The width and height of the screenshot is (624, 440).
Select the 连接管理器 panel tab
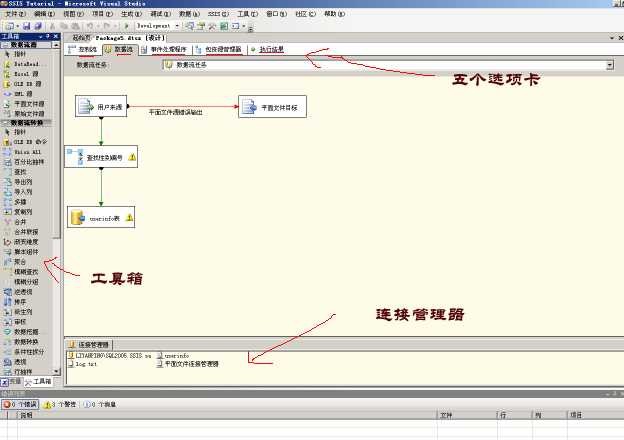90,345
